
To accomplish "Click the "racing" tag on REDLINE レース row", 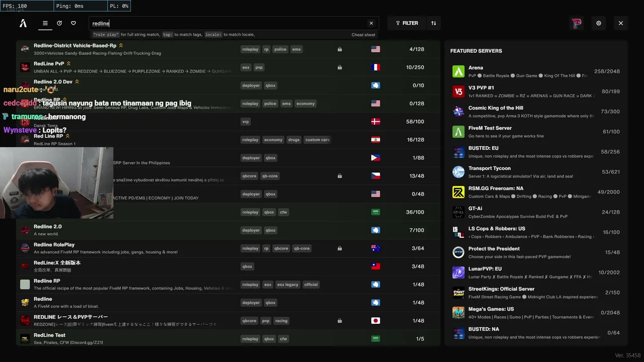I will coord(282,321).
